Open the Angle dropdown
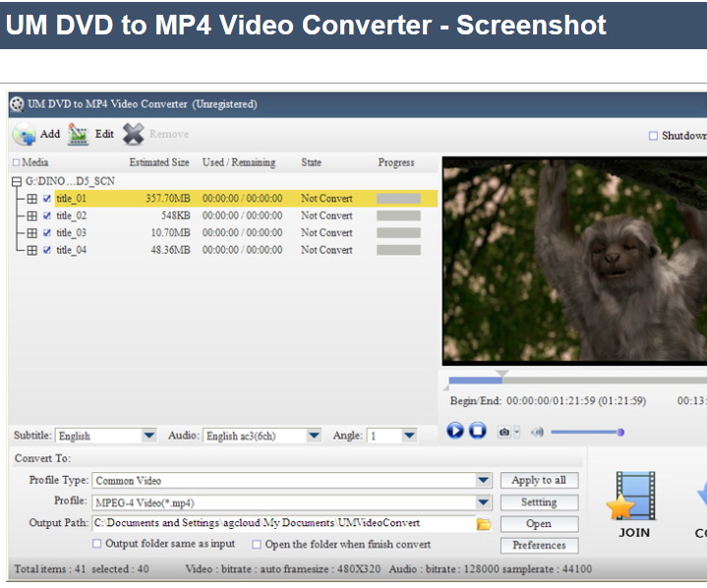 click(x=409, y=436)
